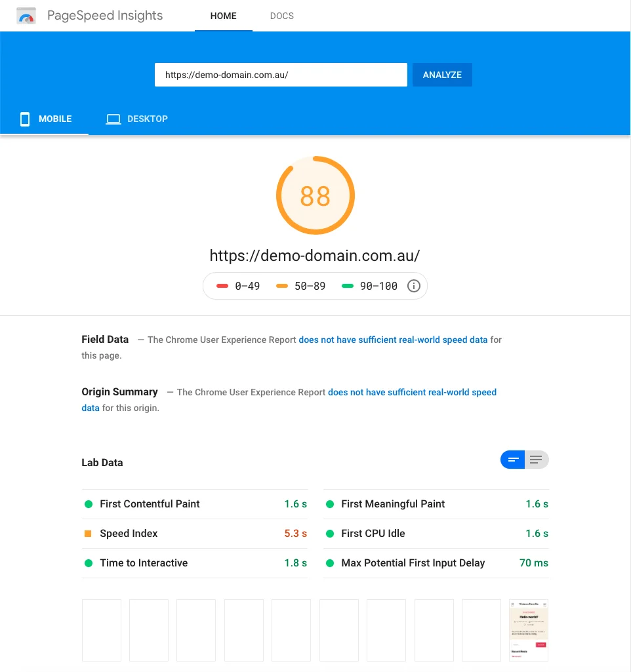Switch Lab Data to expanded description view
631x672 pixels.
537,460
